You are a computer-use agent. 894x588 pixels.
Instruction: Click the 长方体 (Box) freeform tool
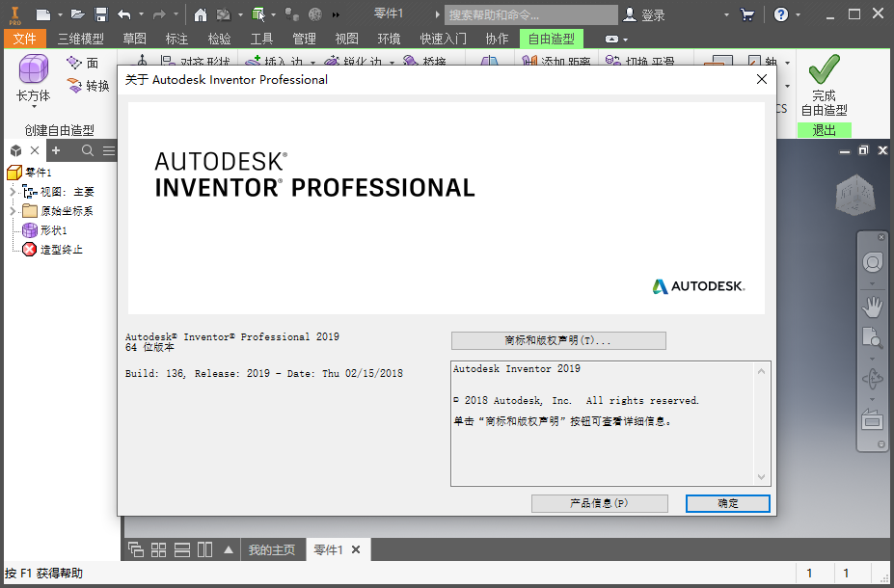click(33, 78)
